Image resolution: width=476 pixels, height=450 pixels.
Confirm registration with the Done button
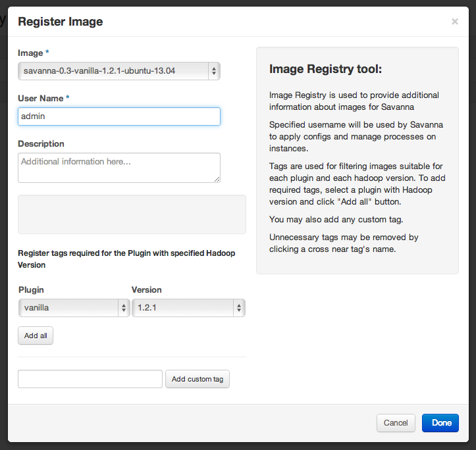point(440,423)
